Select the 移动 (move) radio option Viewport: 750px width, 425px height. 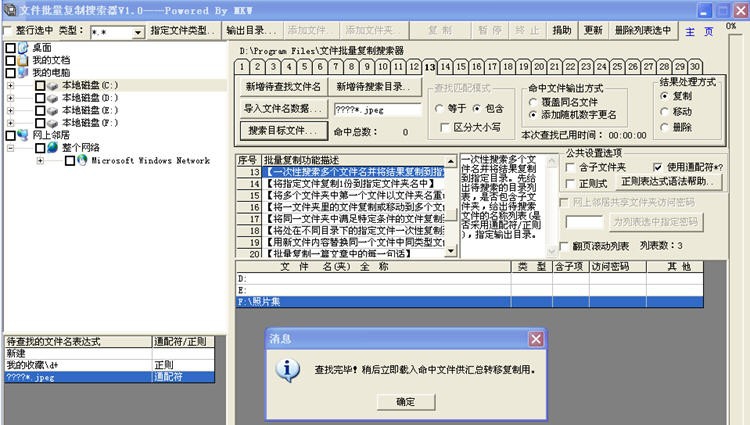point(665,111)
